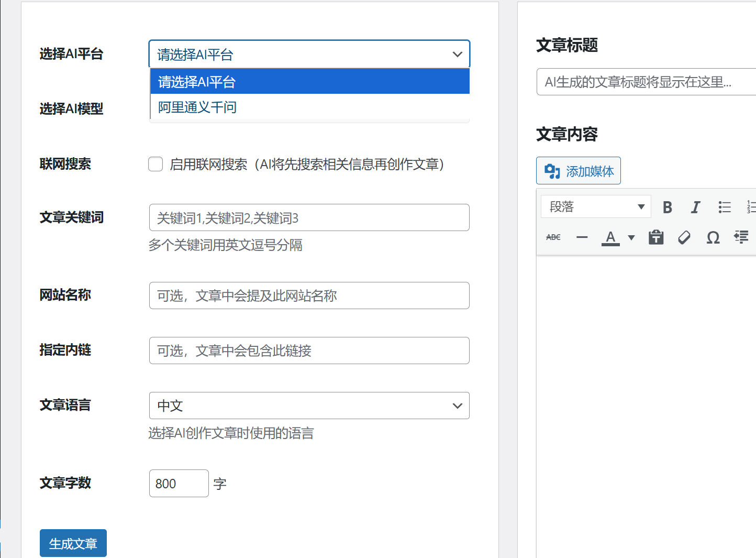Insert a horizontal line

tap(582, 237)
